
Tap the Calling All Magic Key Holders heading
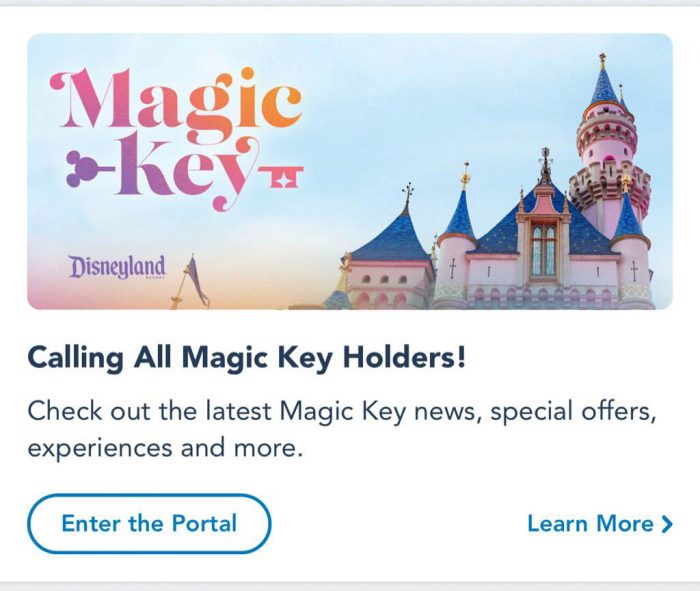(x=246, y=358)
